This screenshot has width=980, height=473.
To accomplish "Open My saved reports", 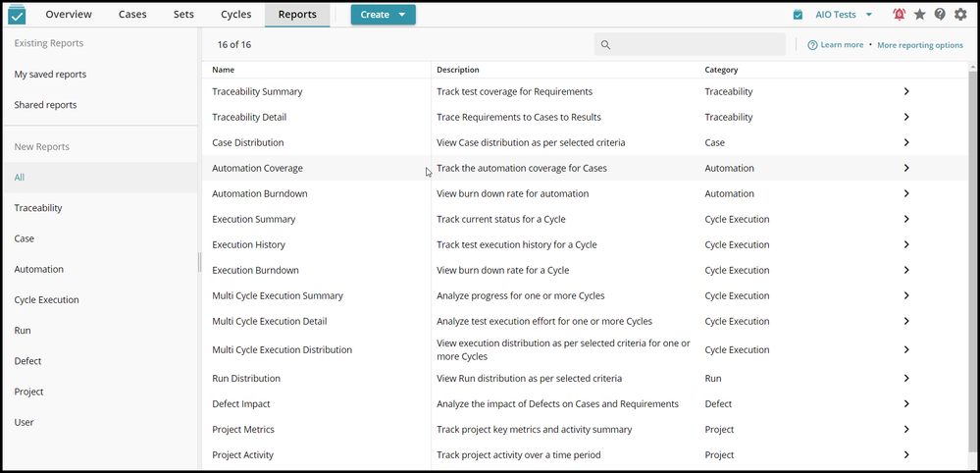I will point(50,74).
